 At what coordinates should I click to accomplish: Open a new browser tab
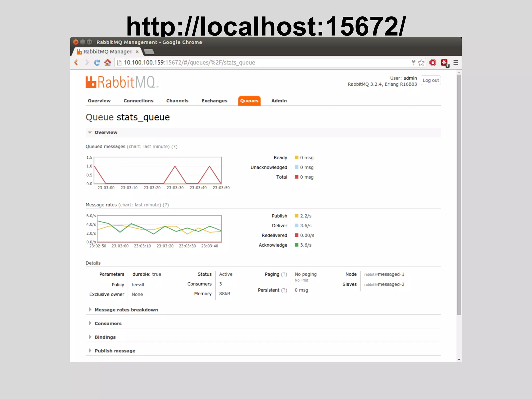point(149,52)
